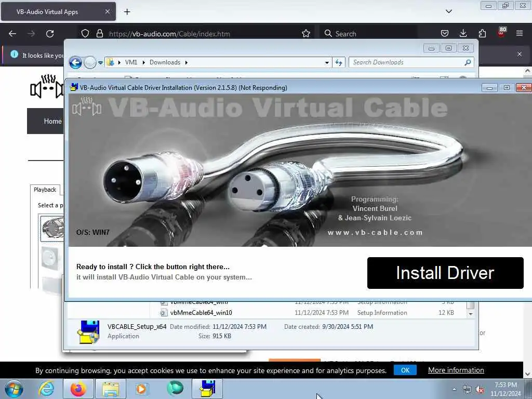
Task: Click the Search Downloads magnifier icon
Action: point(468,62)
